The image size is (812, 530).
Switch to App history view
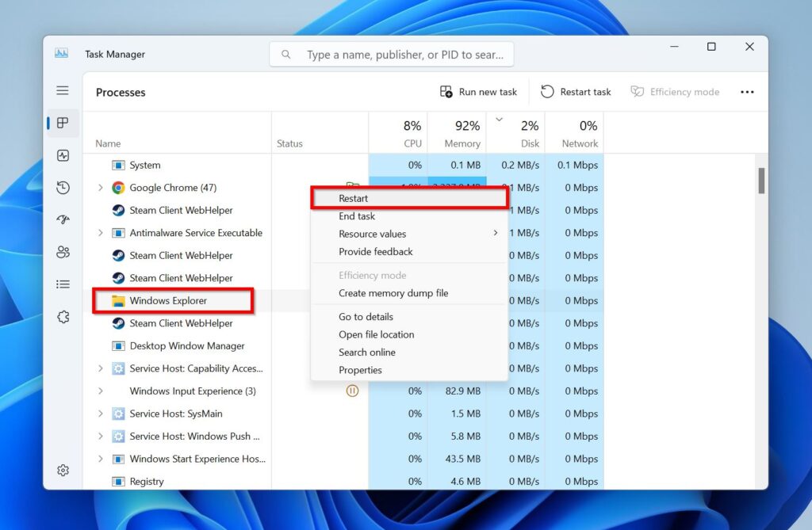pyautogui.click(x=63, y=188)
